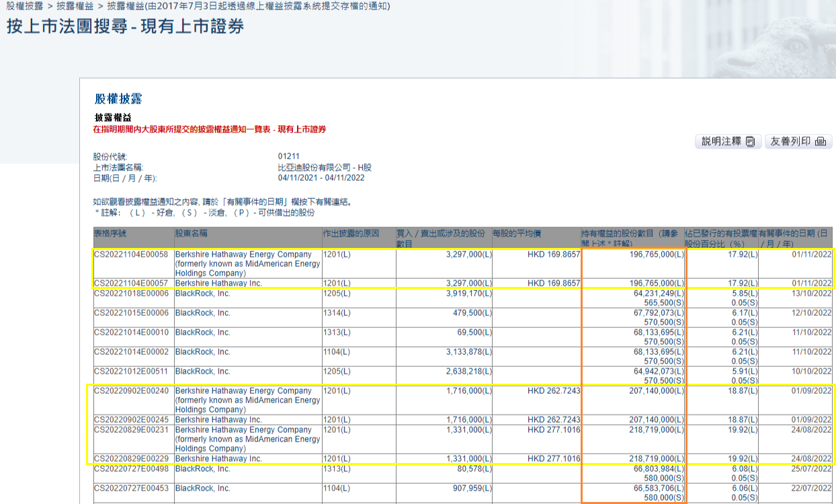
Task: Open event date link 13/10/2022
Action: point(812,294)
